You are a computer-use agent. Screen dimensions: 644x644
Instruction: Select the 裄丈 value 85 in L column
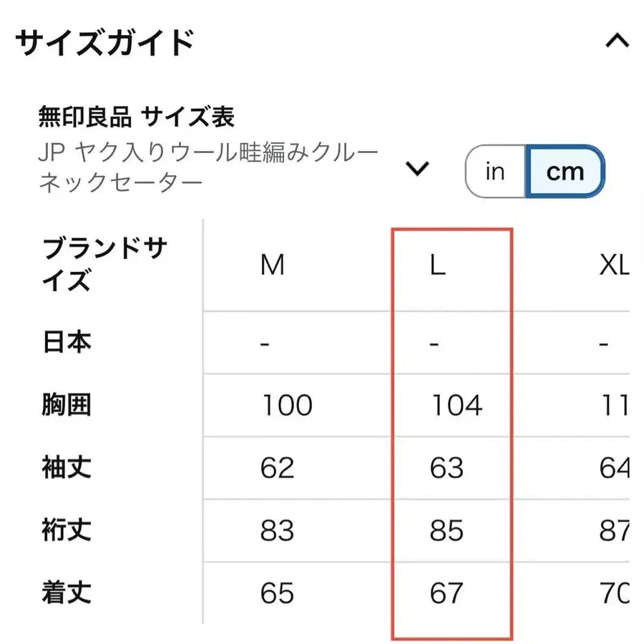point(451,530)
